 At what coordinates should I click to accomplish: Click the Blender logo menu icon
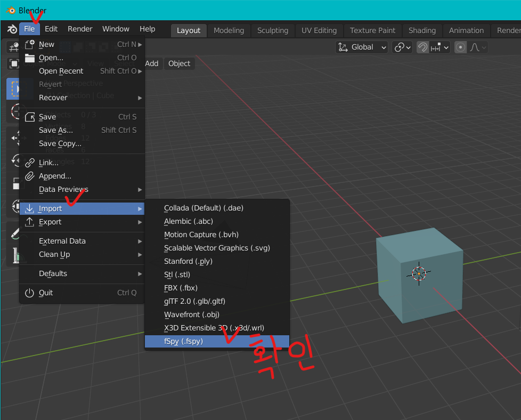click(12, 29)
